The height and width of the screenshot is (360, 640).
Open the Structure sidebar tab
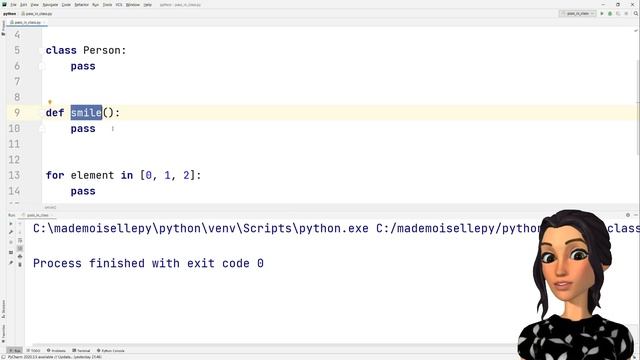[x=3, y=309]
